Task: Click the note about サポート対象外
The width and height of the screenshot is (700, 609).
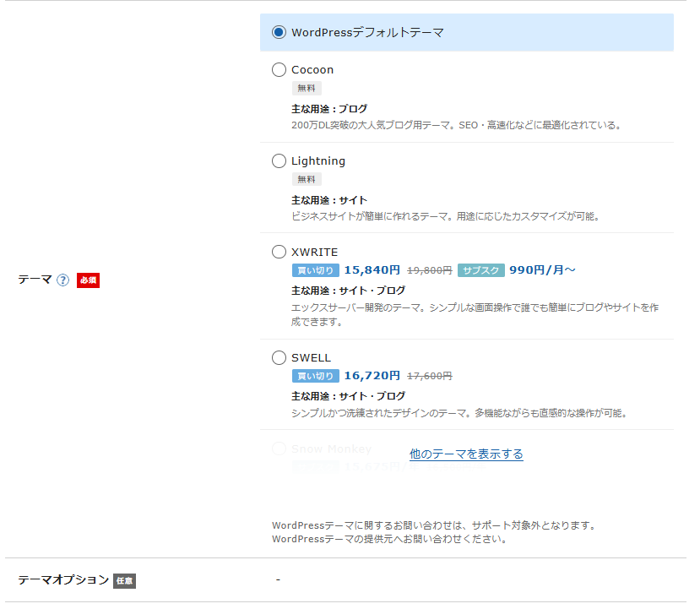Action: (x=435, y=525)
